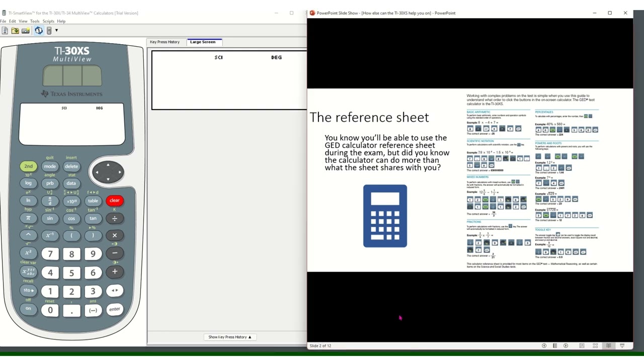The height and width of the screenshot is (362, 644).
Task: Click the divide key
Action: coord(115,218)
